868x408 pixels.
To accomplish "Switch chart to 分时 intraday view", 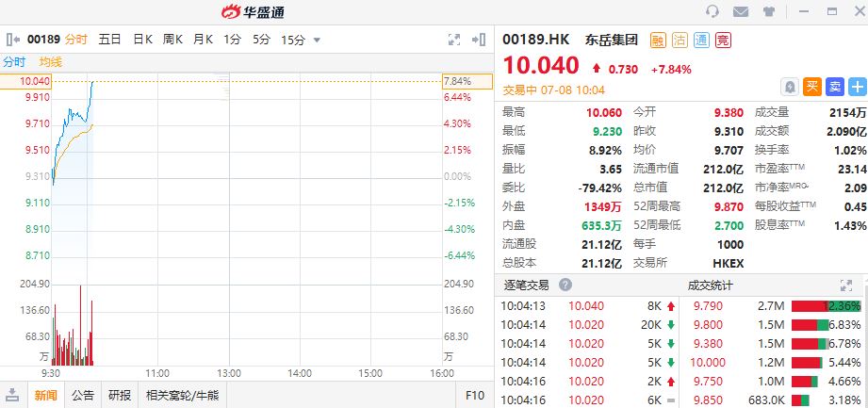I will [75, 40].
